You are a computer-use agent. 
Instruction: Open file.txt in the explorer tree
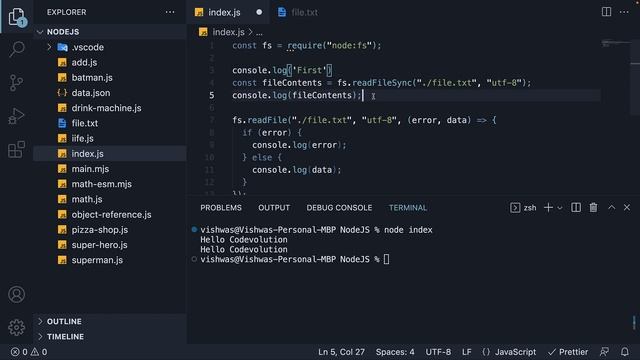click(x=110, y=123)
